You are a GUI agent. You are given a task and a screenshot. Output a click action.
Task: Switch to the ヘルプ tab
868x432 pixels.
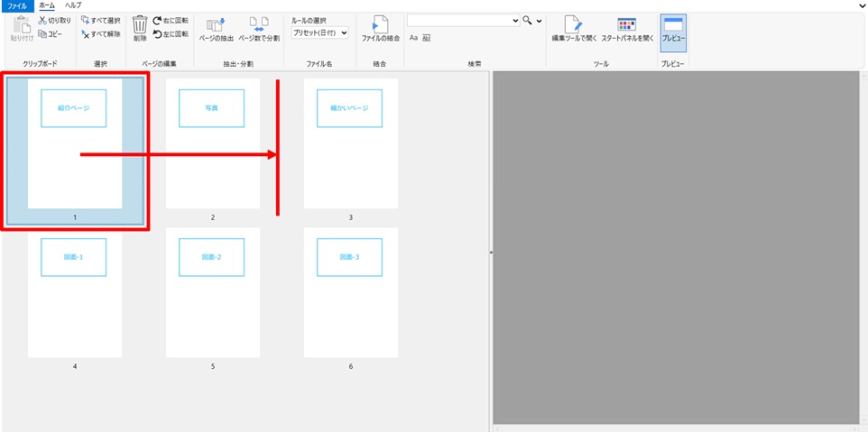72,5
